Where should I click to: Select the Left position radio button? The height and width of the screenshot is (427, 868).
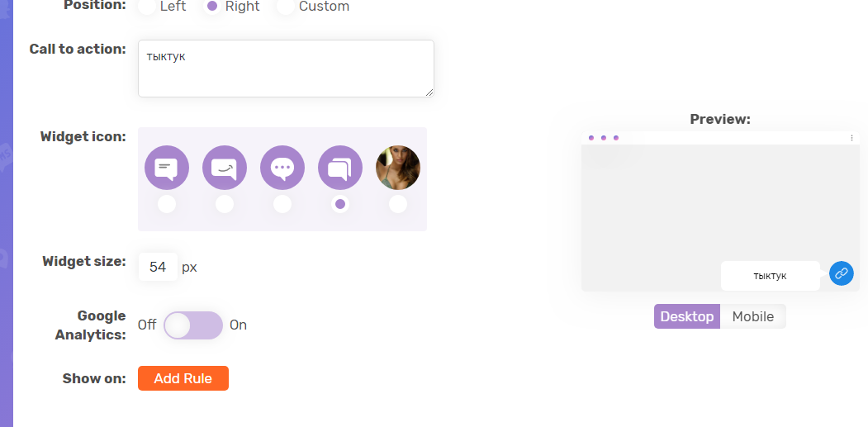coord(147,7)
